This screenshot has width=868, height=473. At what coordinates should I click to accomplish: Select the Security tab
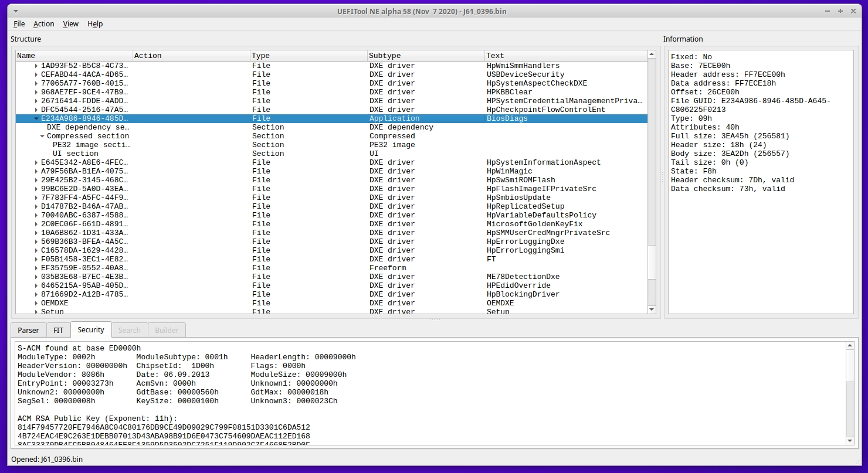91,330
